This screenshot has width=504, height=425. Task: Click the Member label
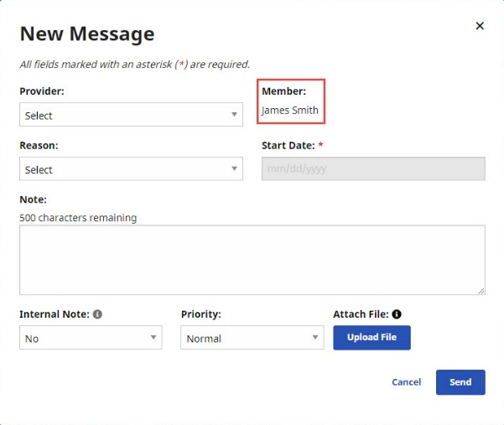[283, 91]
